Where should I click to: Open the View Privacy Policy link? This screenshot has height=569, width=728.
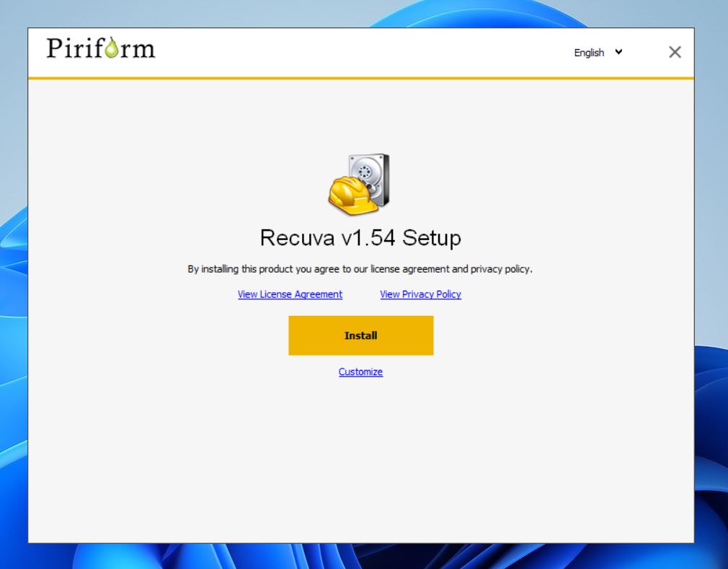point(420,294)
